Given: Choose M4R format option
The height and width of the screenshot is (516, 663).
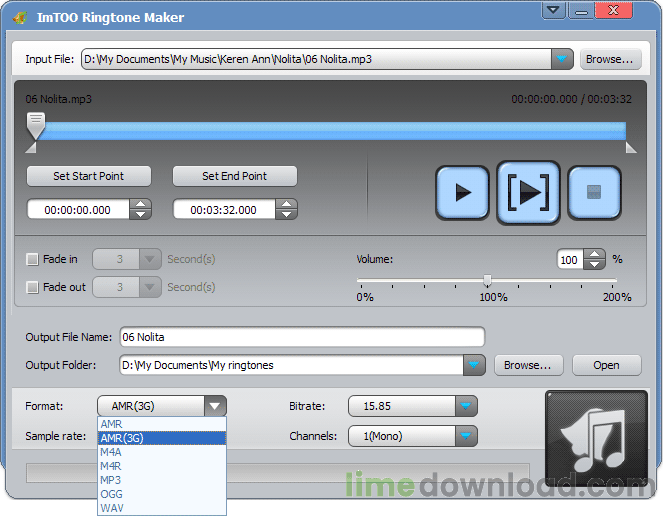Looking at the screenshot, I should click(162, 466).
